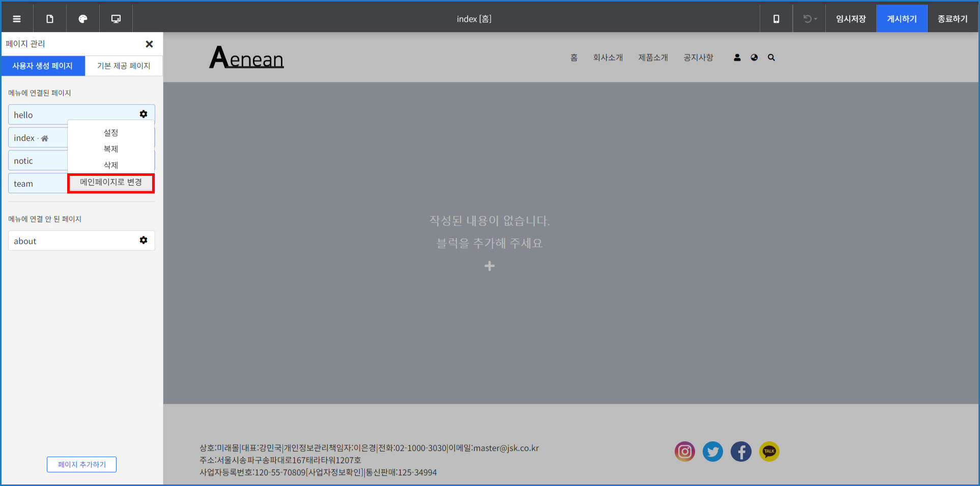980x486 pixels.
Task: Open gear settings for about page
Action: pos(143,240)
